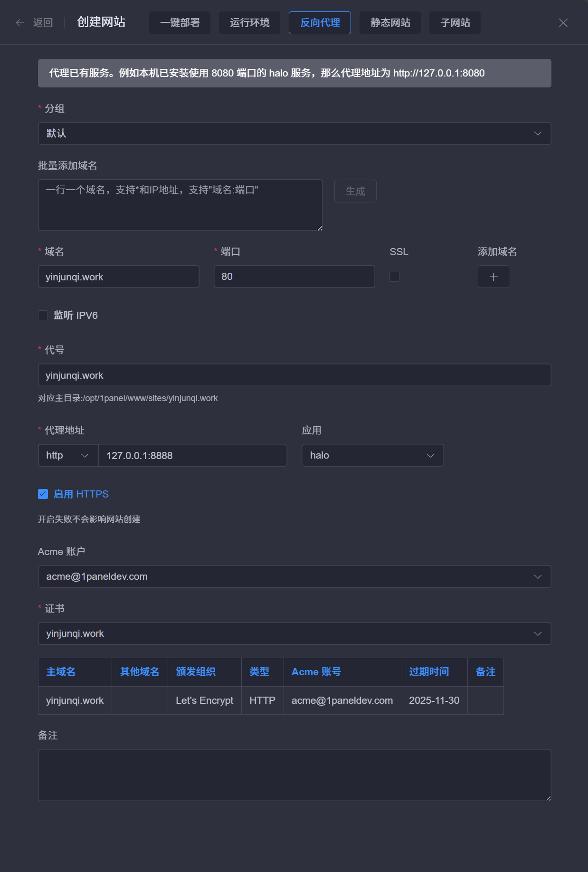Open the http protocol dropdown
The image size is (588, 872).
68,455
